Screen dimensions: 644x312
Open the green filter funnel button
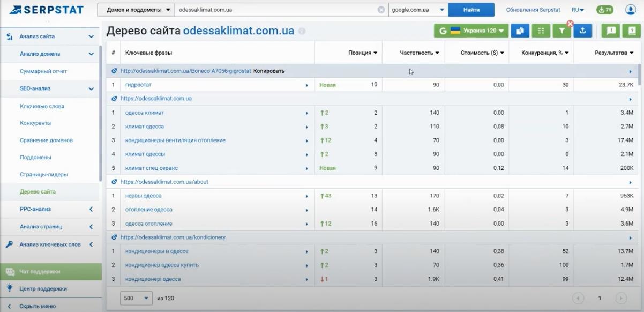(x=561, y=31)
